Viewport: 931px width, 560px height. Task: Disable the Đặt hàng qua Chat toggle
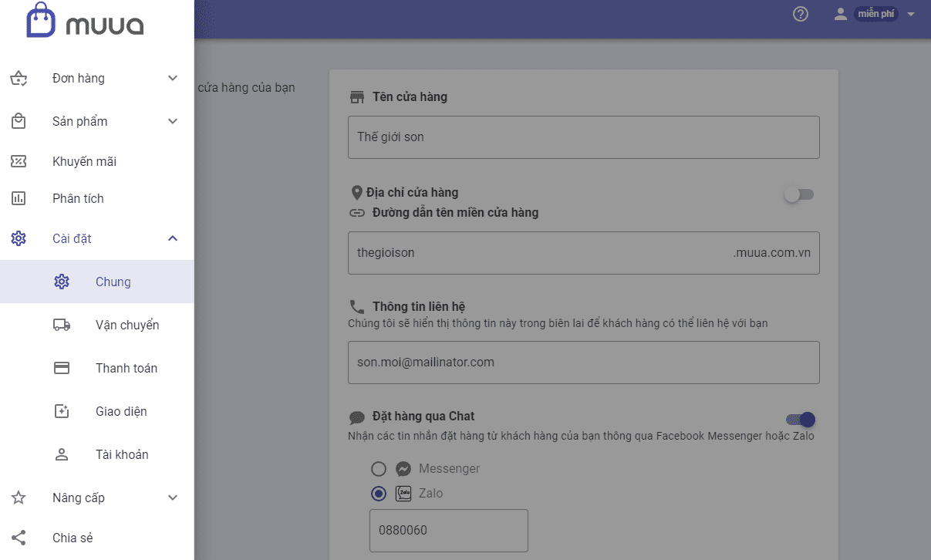point(800,420)
